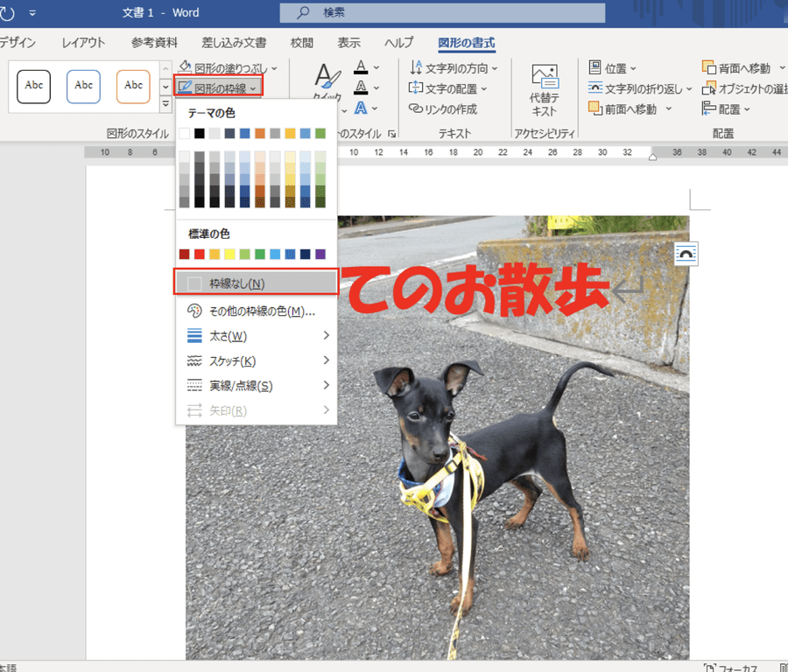Open その他の枠線の色 color palette
The width and height of the screenshot is (788, 672).
pos(194,311)
